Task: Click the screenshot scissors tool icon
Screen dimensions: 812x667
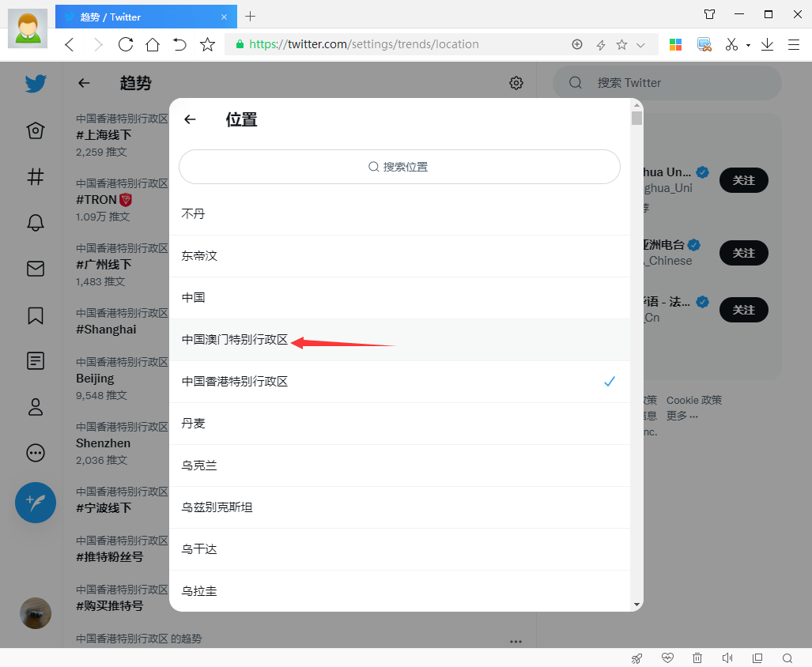Action: [731, 44]
